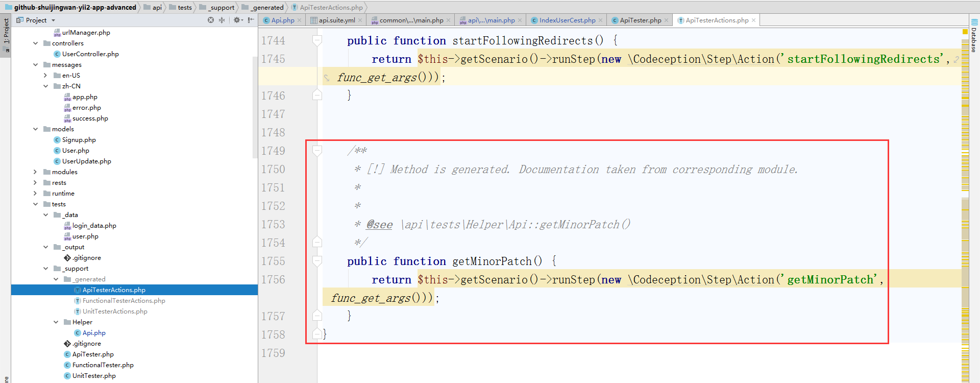Close the ApiTester.php tab

click(666, 20)
